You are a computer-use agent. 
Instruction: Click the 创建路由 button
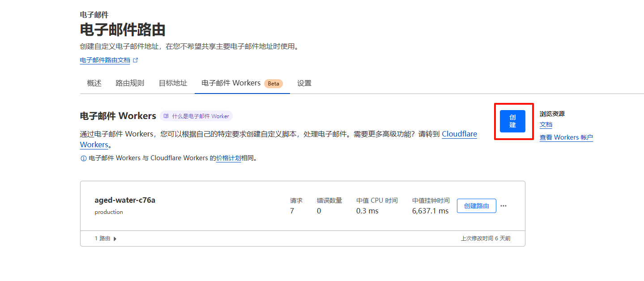(x=476, y=206)
